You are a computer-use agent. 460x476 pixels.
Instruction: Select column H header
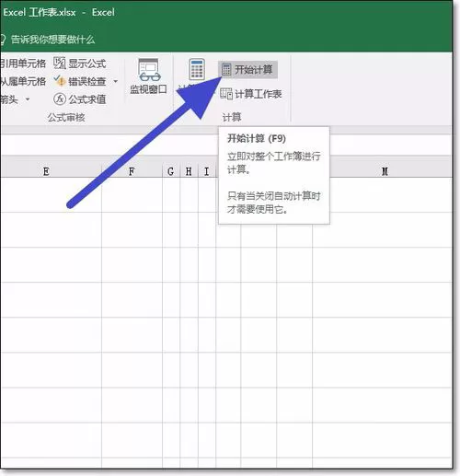pos(189,171)
